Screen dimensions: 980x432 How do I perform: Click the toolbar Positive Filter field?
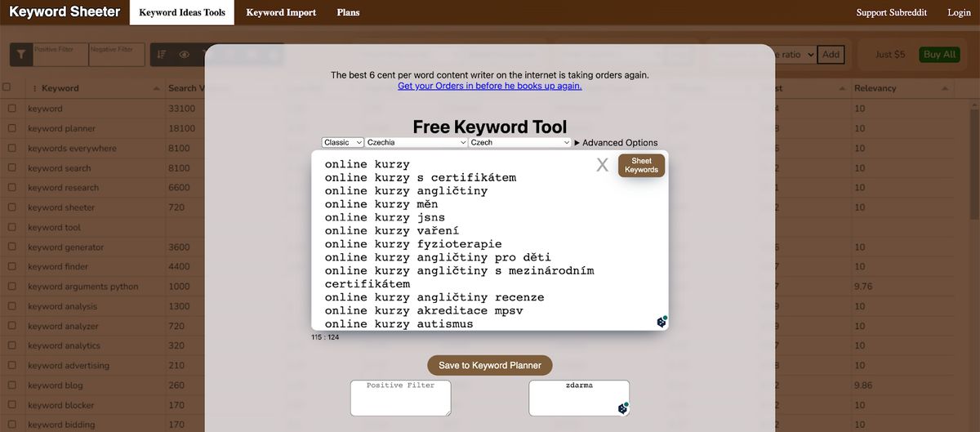(x=60, y=55)
